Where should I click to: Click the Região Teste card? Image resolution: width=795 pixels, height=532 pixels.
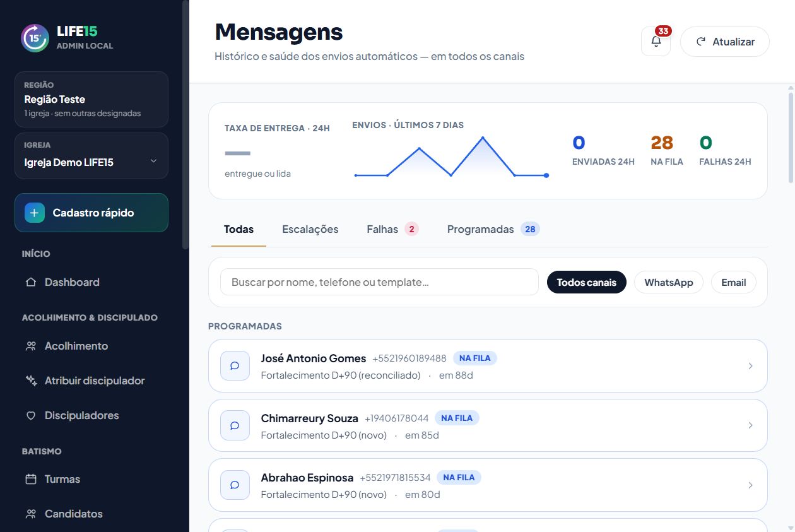coord(91,99)
